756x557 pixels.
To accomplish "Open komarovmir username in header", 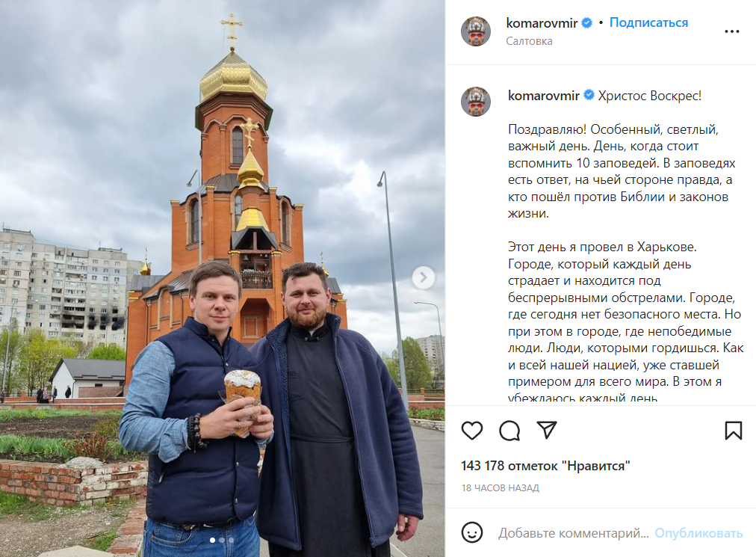I will coord(542,22).
